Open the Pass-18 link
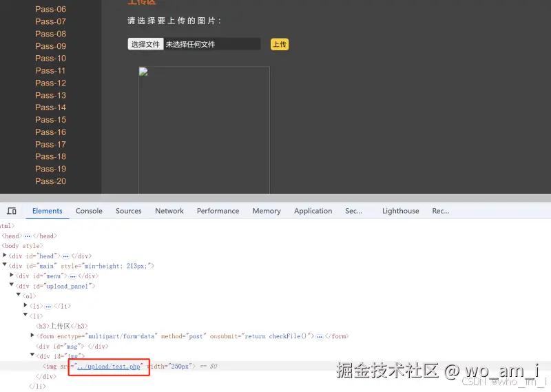 [x=50, y=156]
